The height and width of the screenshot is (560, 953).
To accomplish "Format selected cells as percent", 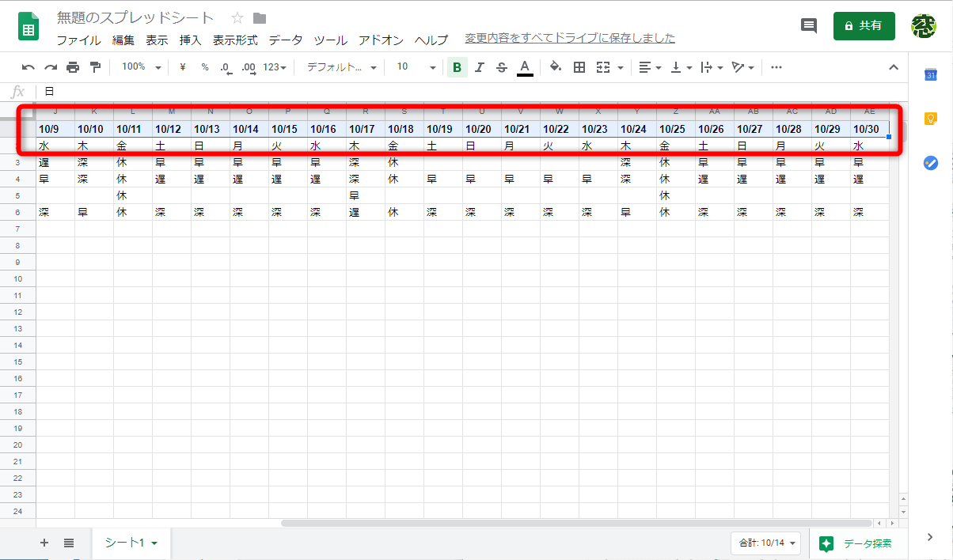I will point(203,67).
